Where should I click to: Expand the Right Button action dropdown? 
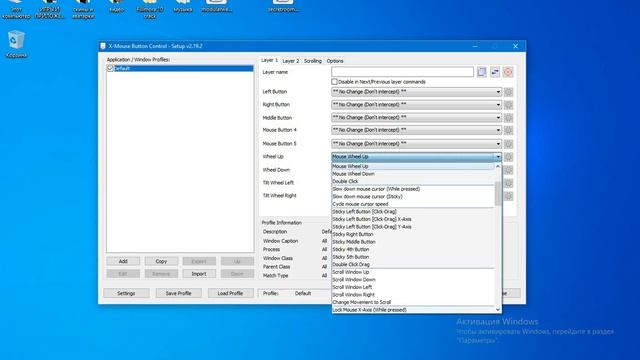pyautogui.click(x=498, y=105)
